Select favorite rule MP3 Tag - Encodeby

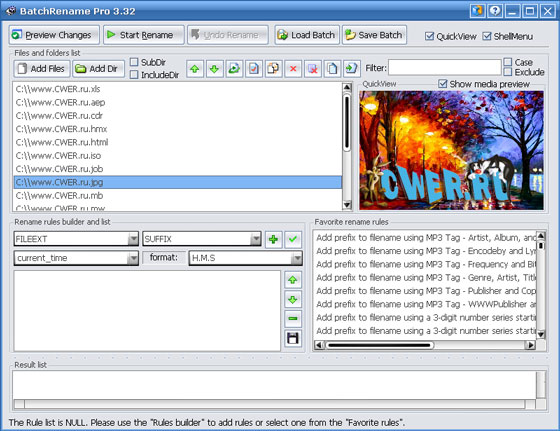coord(426,251)
